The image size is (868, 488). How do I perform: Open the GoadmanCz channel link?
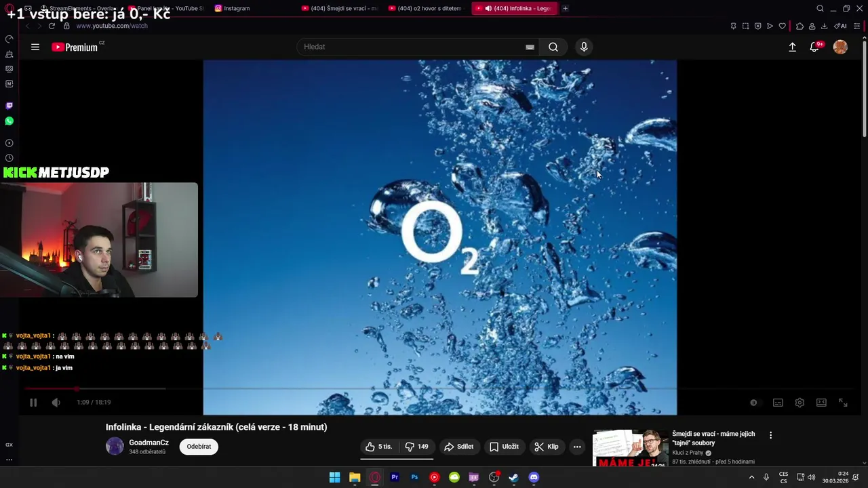[x=149, y=443]
